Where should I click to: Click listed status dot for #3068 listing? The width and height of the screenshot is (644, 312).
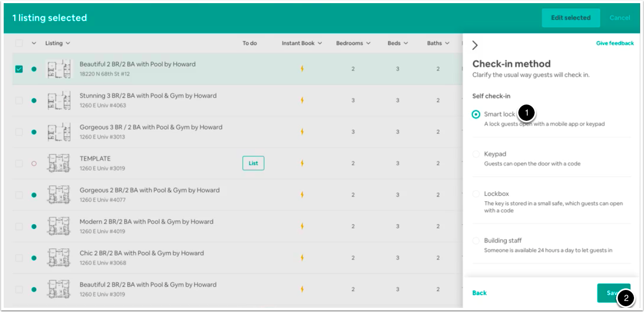34,258
